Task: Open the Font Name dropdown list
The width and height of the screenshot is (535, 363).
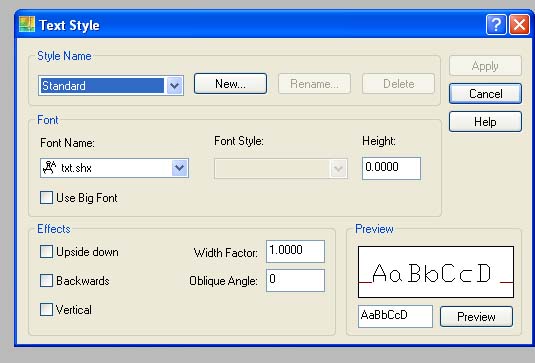Action: point(179,168)
